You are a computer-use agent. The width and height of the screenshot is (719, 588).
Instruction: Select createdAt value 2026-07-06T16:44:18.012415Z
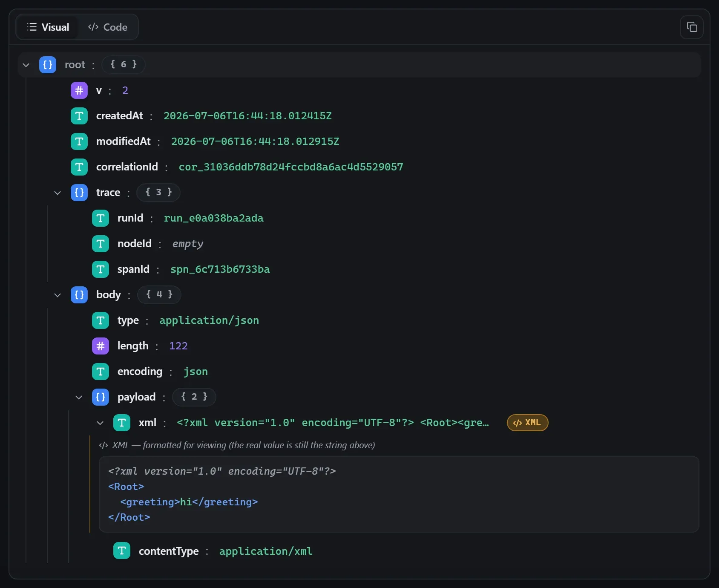coord(247,116)
